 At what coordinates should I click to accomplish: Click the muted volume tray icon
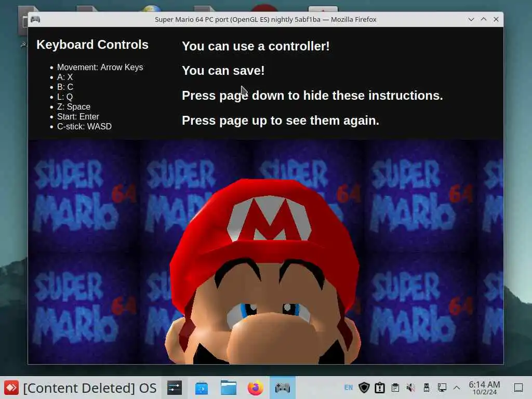pyautogui.click(x=410, y=388)
